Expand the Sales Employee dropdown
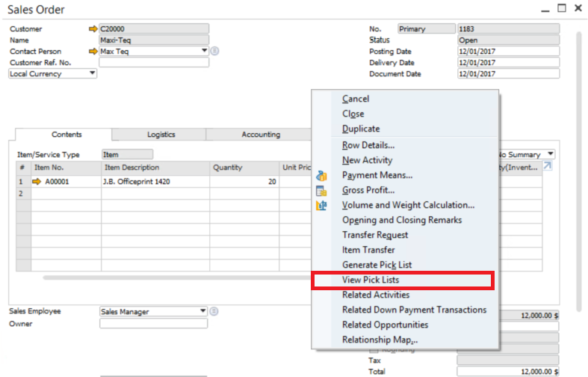 pos(202,311)
